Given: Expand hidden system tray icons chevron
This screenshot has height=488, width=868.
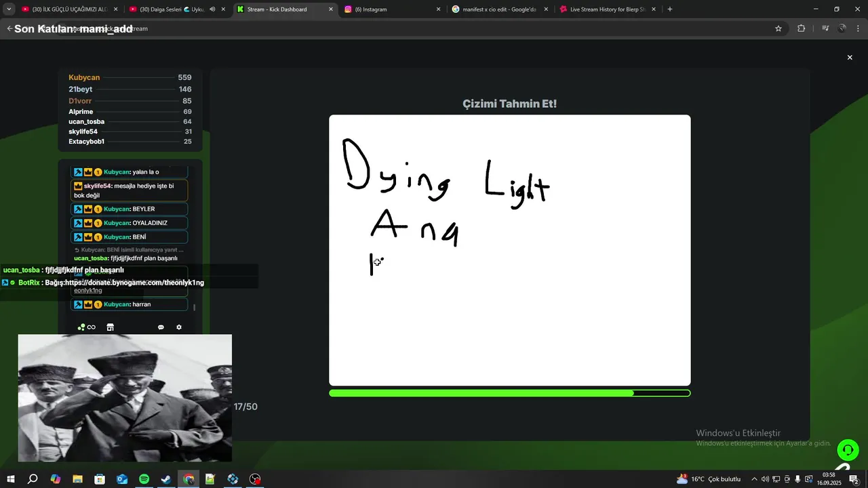Looking at the screenshot, I should pyautogui.click(x=754, y=479).
